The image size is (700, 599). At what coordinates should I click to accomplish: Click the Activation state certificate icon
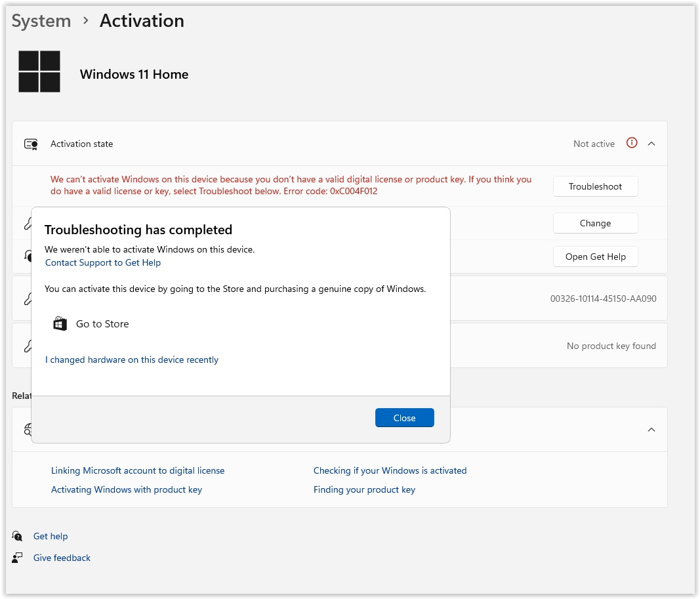[31, 144]
